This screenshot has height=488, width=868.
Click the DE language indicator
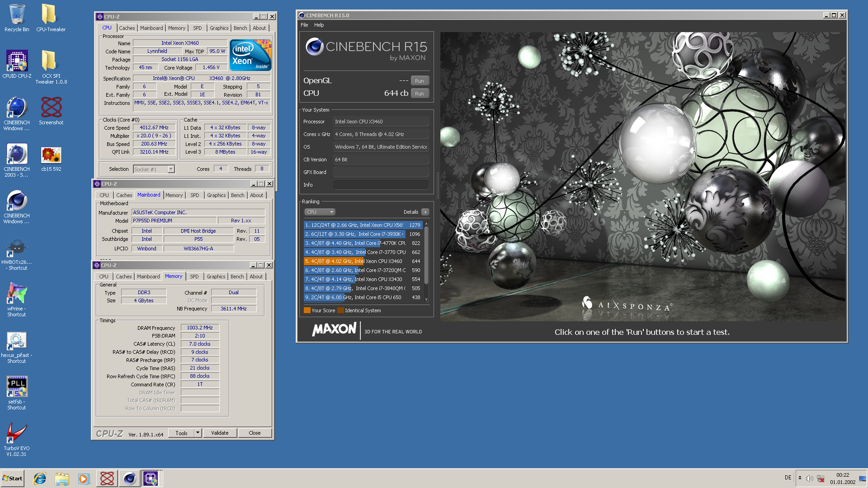coord(788,478)
